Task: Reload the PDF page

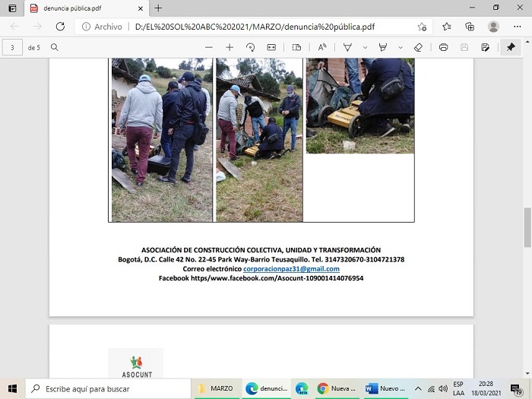Action: [60, 27]
